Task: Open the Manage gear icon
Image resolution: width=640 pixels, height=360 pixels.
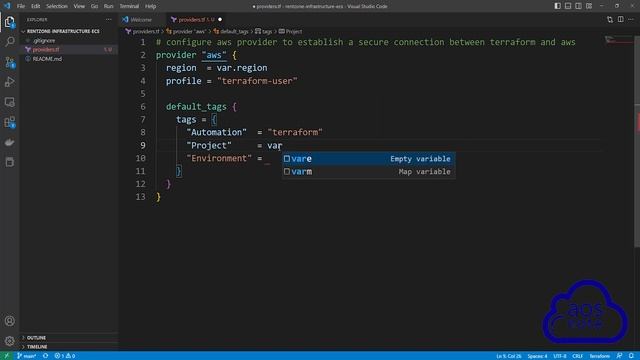Action: [x=10, y=341]
